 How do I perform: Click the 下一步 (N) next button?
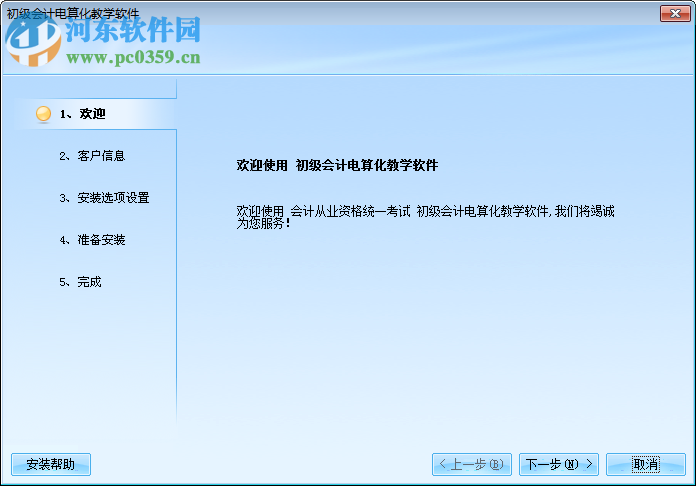[559, 464]
